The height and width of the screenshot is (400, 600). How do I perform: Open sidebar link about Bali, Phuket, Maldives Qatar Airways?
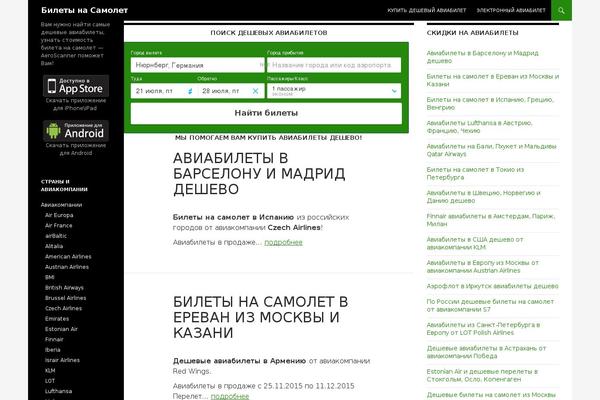pos(491,150)
